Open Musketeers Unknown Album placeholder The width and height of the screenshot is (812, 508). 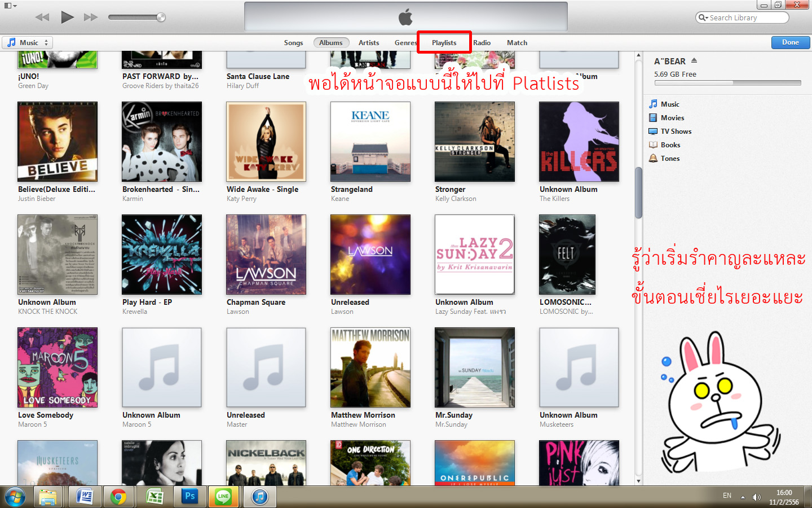click(x=579, y=367)
